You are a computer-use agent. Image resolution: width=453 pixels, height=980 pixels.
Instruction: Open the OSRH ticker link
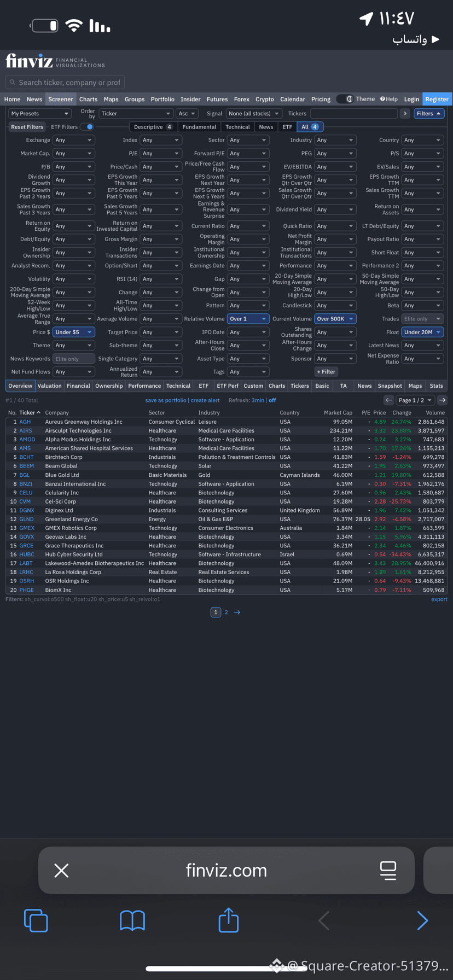tap(26, 581)
